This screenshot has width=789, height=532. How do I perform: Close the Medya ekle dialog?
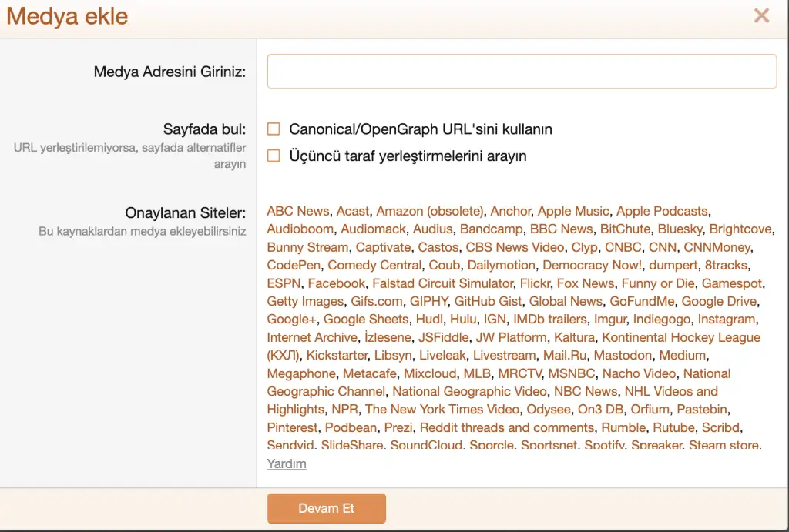(x=761, y=16)
